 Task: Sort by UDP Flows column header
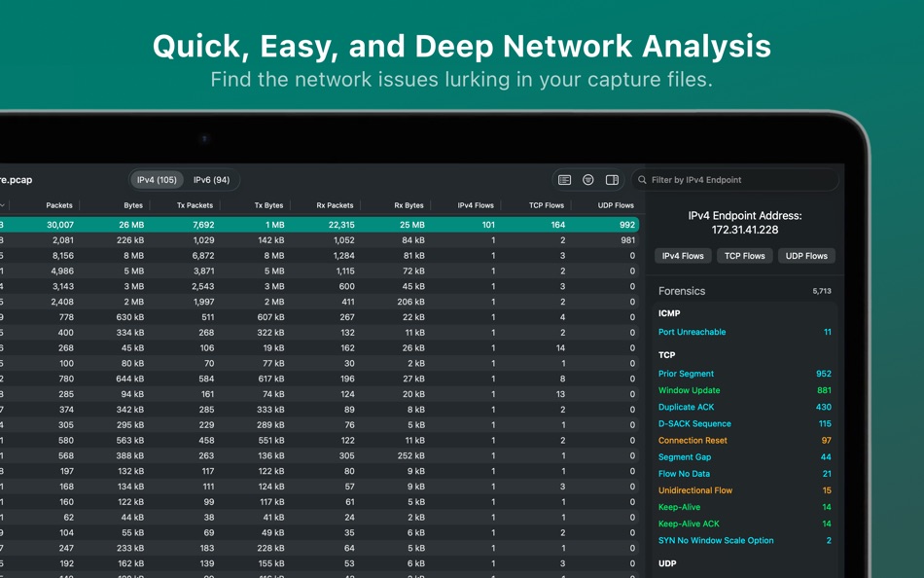(616, 205)
